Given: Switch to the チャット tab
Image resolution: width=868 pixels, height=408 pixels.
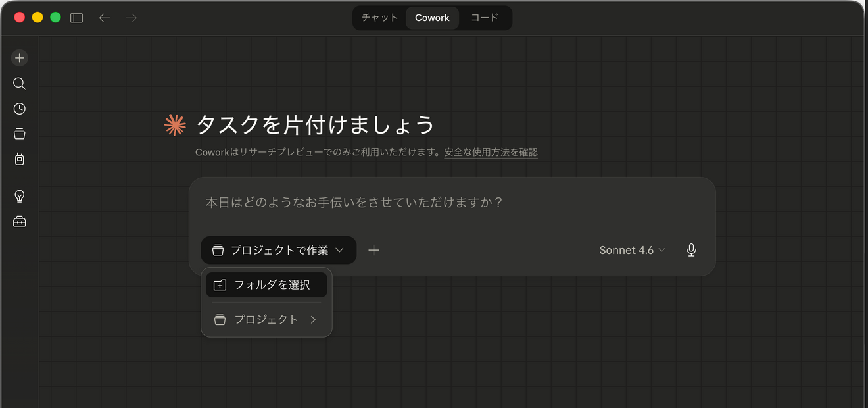Looking at the screenshot, I should [379, 18].
